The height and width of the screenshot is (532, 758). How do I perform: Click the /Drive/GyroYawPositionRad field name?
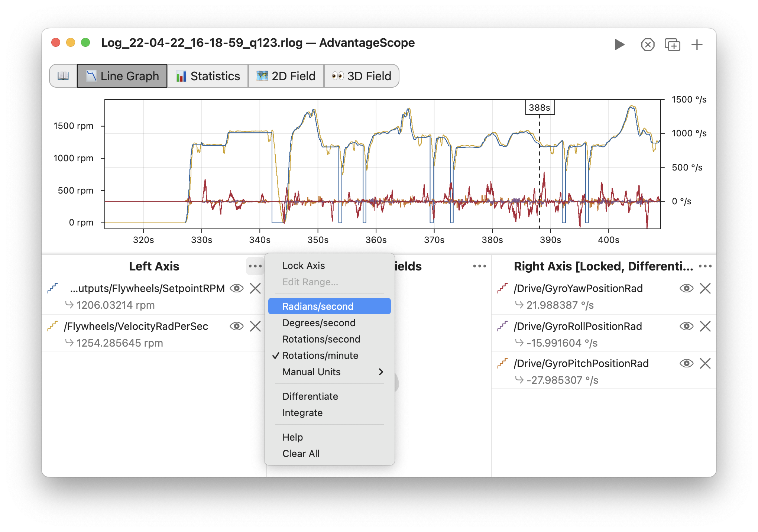coord(578,288)
